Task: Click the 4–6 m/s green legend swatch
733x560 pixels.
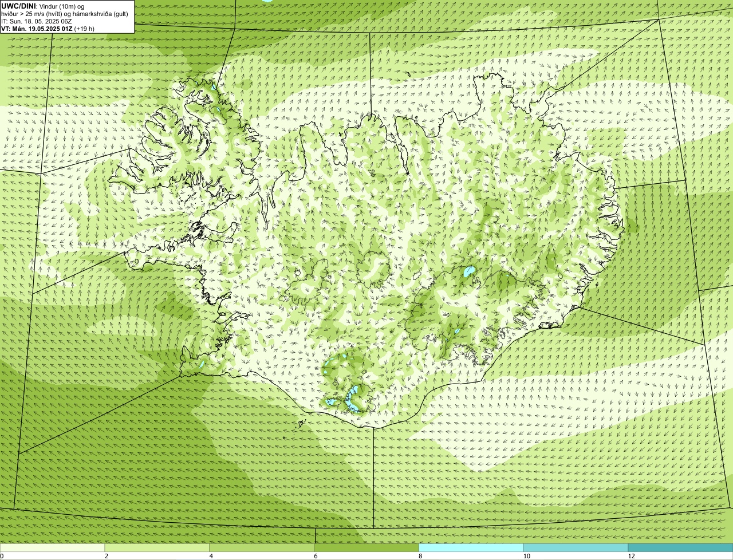Action: coord(262,547)
